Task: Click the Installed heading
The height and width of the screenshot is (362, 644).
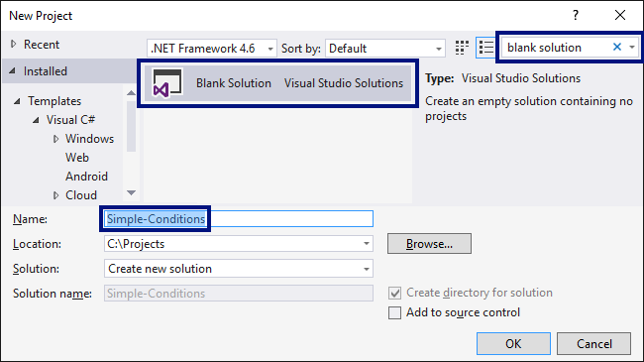Action: (x=46, y=71)
